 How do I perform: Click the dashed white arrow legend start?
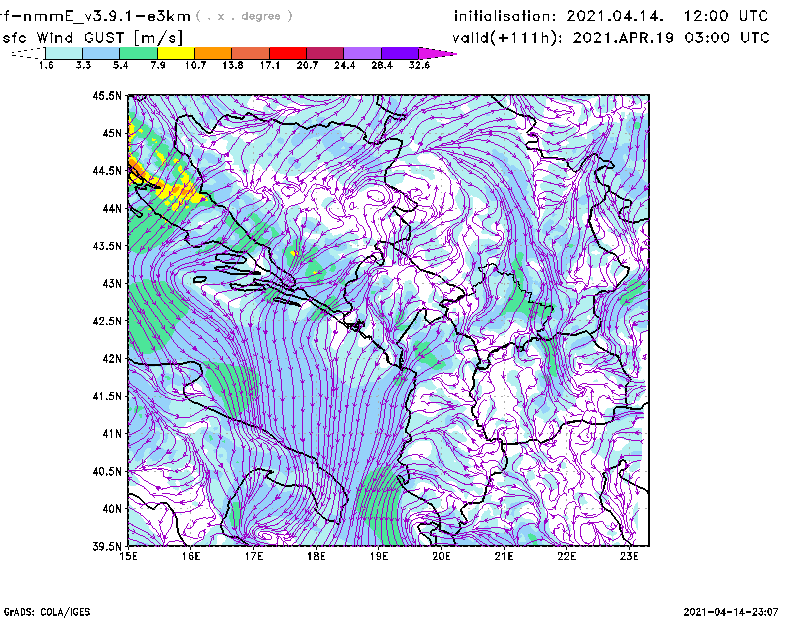pos(28,53)
